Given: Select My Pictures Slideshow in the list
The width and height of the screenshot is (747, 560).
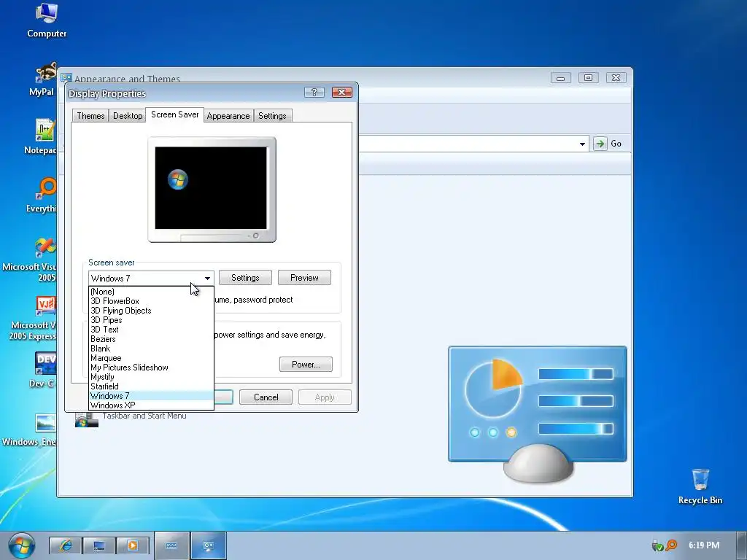Looking at the screenshot, I should (151, 367).
